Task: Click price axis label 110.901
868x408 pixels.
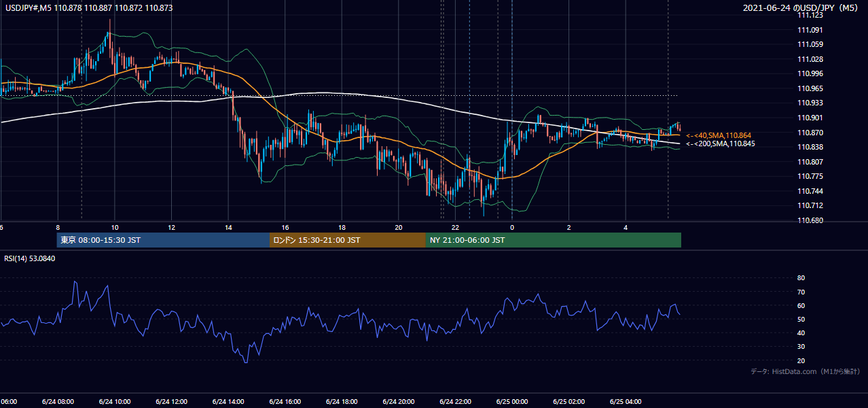Action: tap(810, 118)
